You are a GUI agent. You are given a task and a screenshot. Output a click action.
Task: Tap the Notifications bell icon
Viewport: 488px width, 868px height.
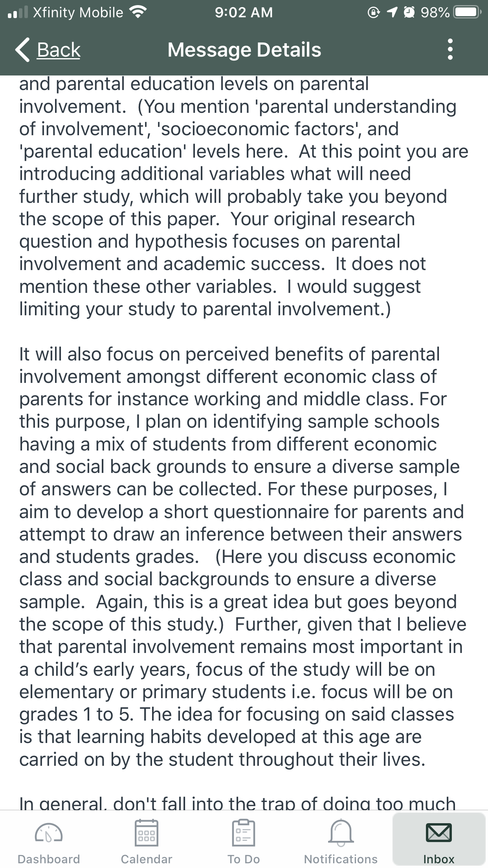click(x=341, y=832)
